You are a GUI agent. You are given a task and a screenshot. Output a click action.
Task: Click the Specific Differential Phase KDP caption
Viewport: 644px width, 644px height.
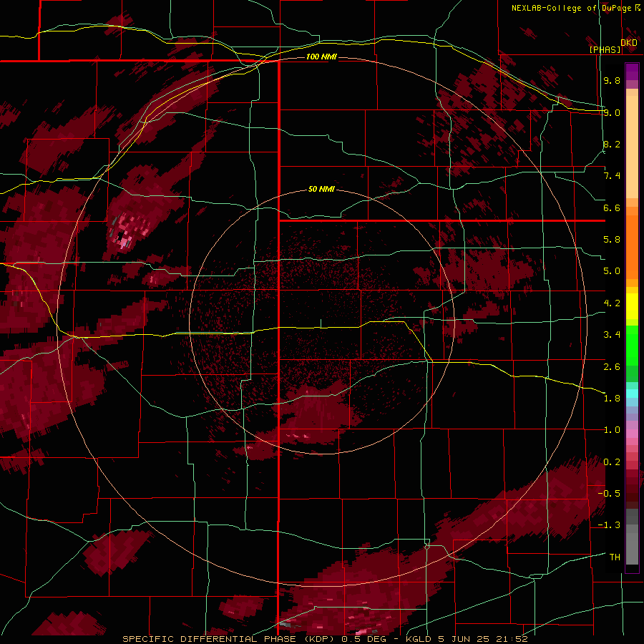[x=325, y=639]
